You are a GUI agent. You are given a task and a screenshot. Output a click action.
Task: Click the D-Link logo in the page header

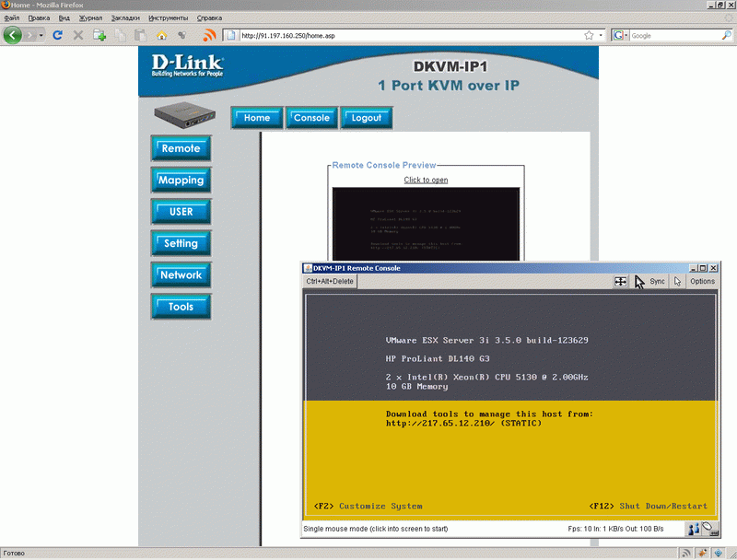(x=187, y=65)
